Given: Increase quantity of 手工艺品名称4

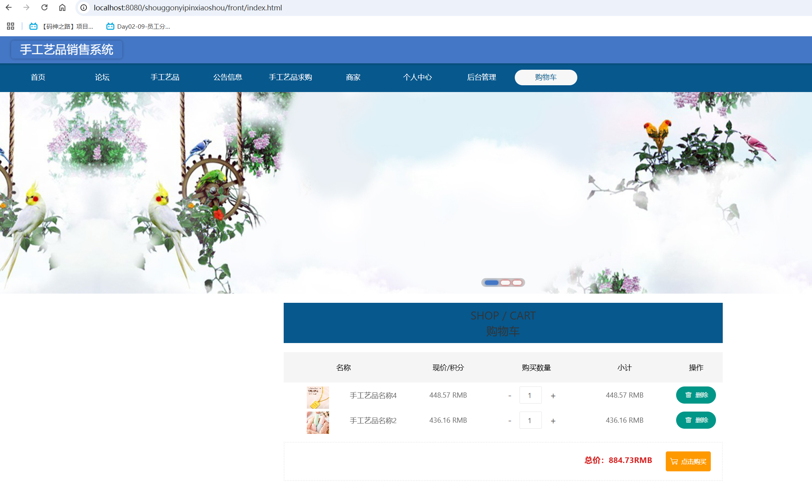Looking at the screenshot, I should tap(553, 396).
